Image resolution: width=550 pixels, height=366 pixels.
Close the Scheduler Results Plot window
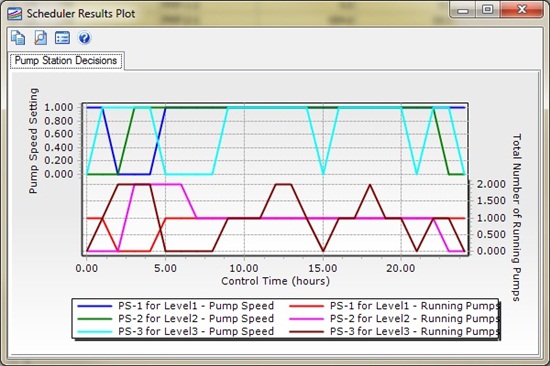(x=522, y=10)
